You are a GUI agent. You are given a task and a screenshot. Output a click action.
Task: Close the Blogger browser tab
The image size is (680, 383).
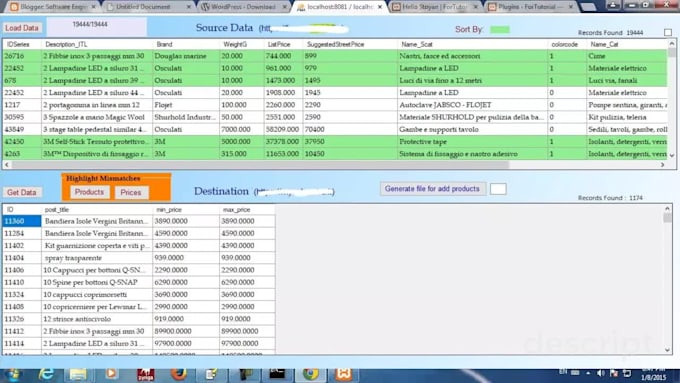click(93, 7)
